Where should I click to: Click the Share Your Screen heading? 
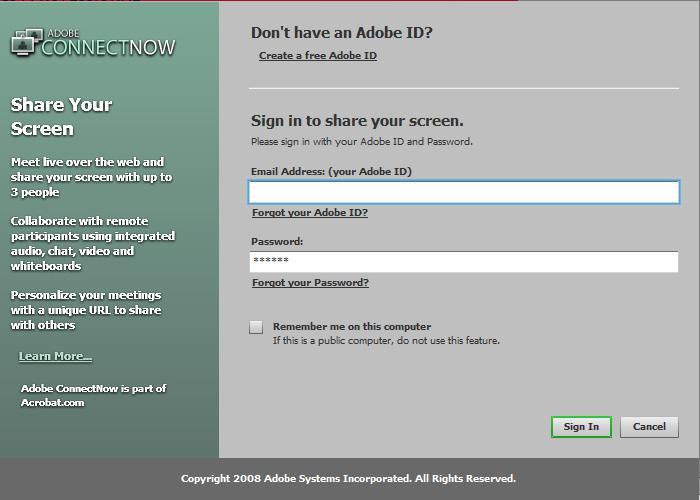[61, 117]
